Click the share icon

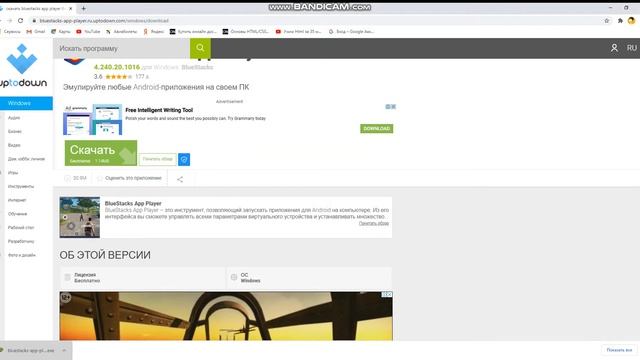(x=180, y=179)
